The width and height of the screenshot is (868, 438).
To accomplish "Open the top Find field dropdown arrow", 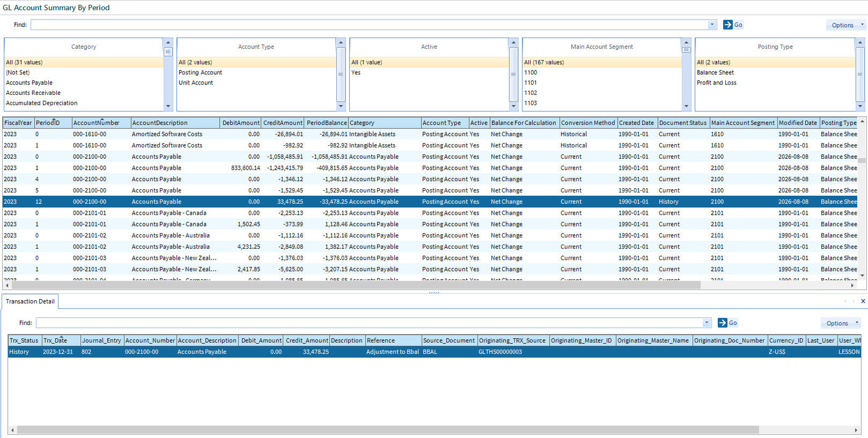I will (x=712, y=25).
